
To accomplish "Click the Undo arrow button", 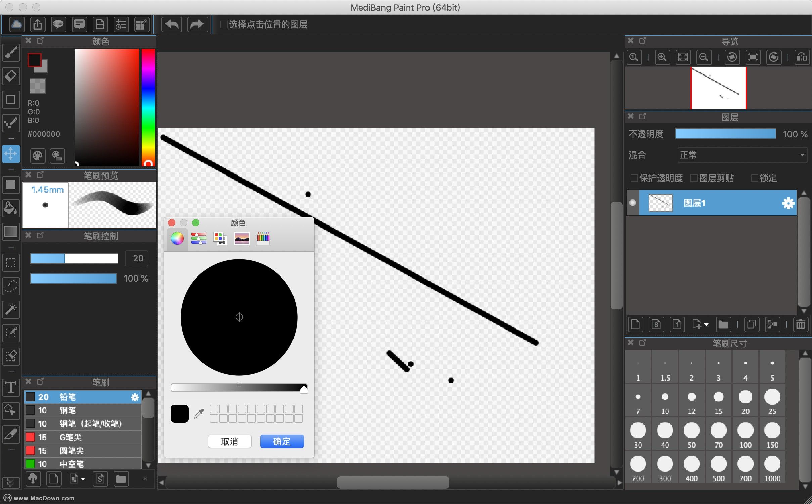I will [x=172, y=24].
